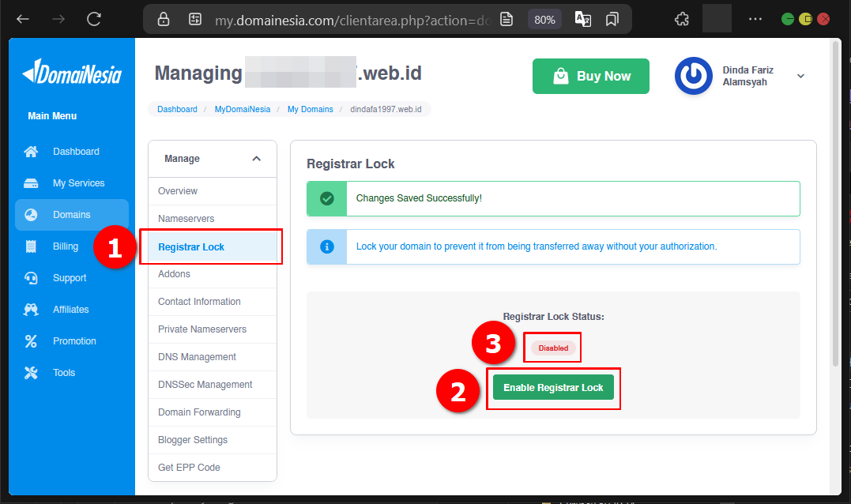The width and height of the screenshot is (851, 504).
Task: Click the browser address bar URL
Action: 352,20
